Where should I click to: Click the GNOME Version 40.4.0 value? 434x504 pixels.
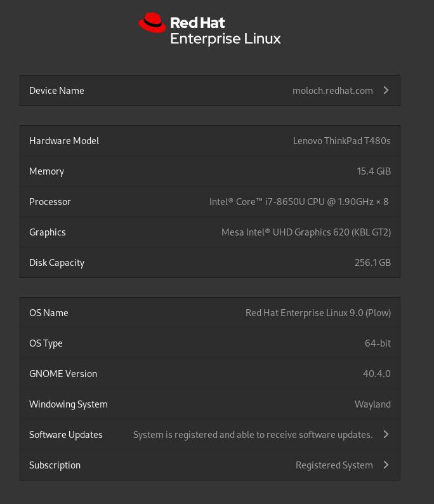(x=376, y=374)
